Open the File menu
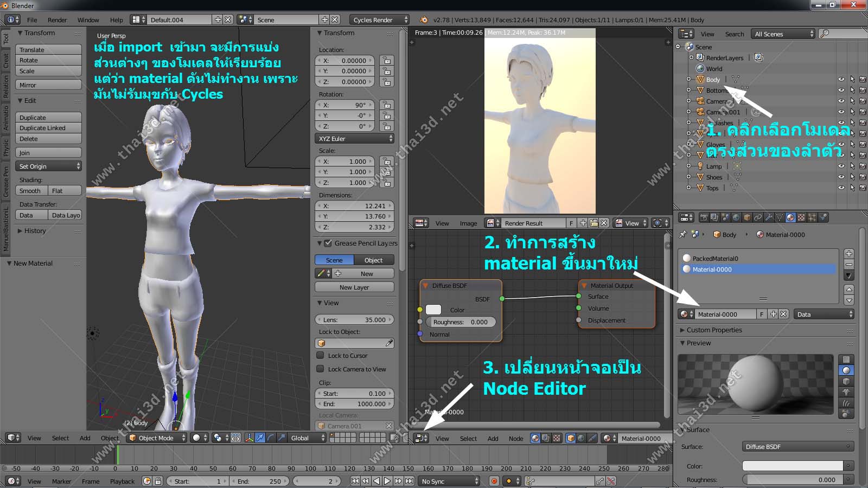Image resolution: width=868 pixels, height=488 pixels. point(32,20)
